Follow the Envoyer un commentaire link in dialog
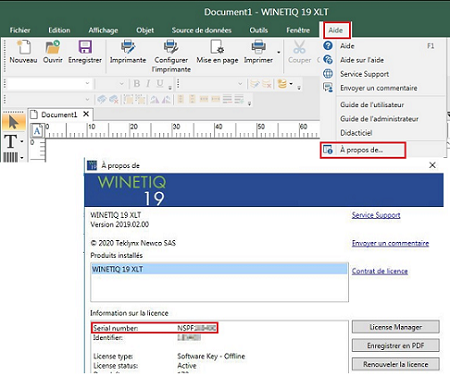This screenshot has height=375, width=450. pos(390,243)
